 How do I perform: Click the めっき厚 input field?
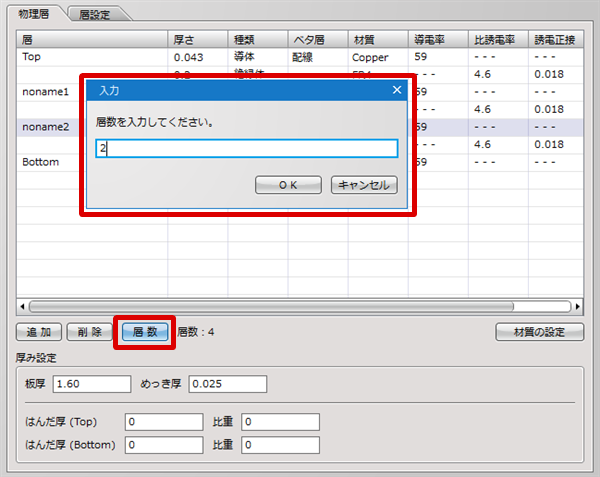pyautogui.click(x=227, y=385)
